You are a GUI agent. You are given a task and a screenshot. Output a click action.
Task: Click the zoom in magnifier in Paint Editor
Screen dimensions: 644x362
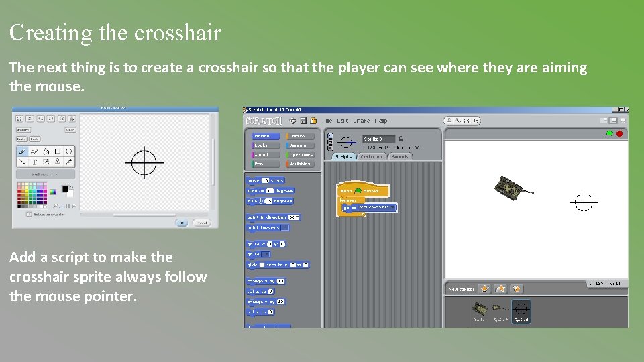coord(74,206)
